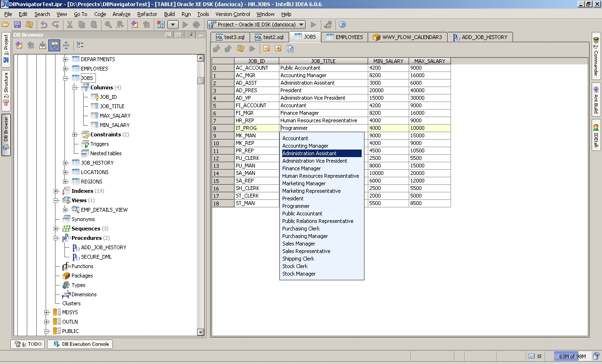Click the JOB_TITLE cell editor containing Programmer
The height and width of the screenshot is (364, 602).
pyautogui.click(x=323, y=128)
